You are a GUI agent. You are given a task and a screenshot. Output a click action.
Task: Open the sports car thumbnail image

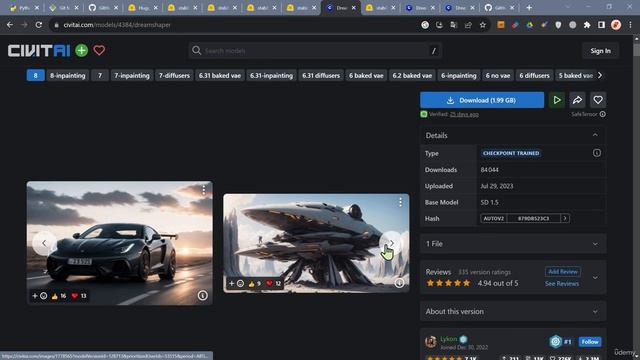(x=120, y=243)
